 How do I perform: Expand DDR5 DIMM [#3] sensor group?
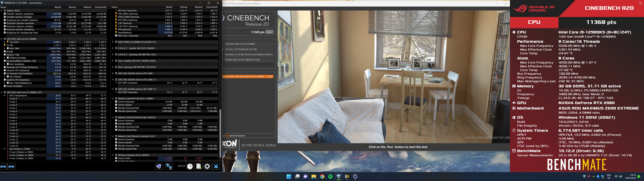coord(113,42)
